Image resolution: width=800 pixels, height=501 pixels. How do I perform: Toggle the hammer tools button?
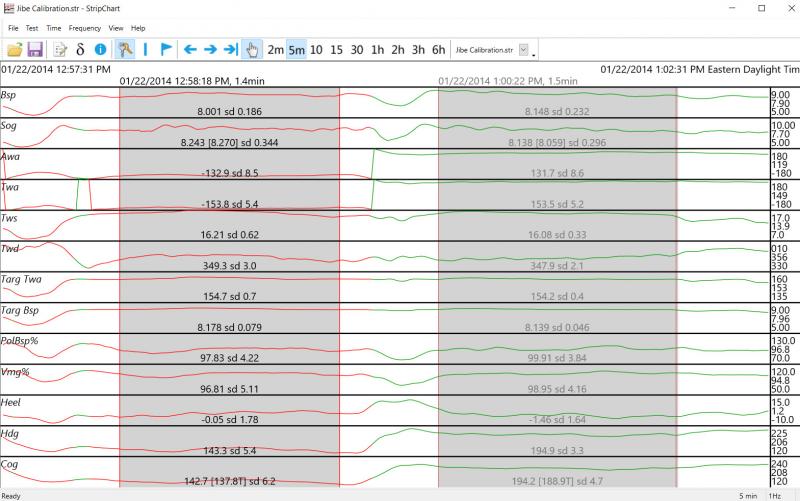[125, 49]
